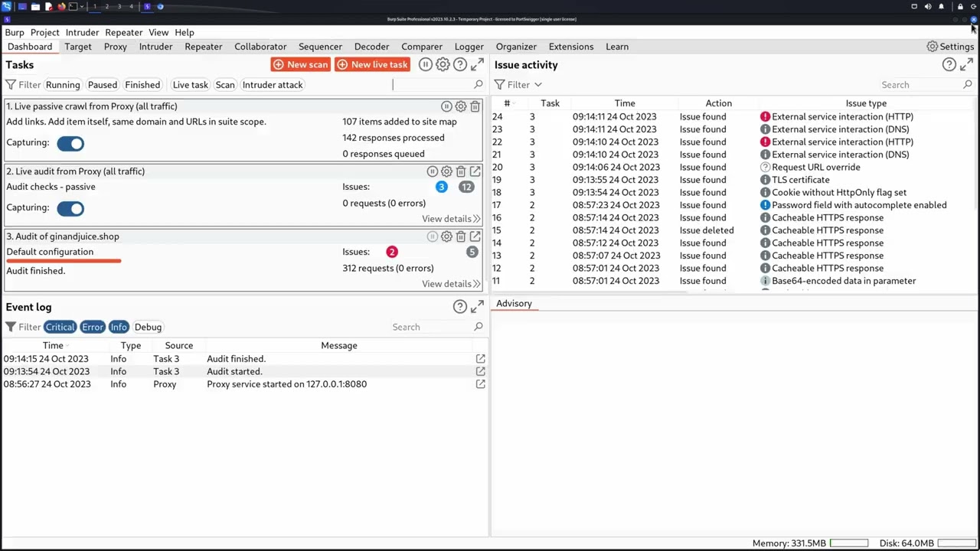Image resolution: width=980 pixels, height=551 pixels.
Task: Open help icon in the Issue activity header
Action: click(949, 65)
